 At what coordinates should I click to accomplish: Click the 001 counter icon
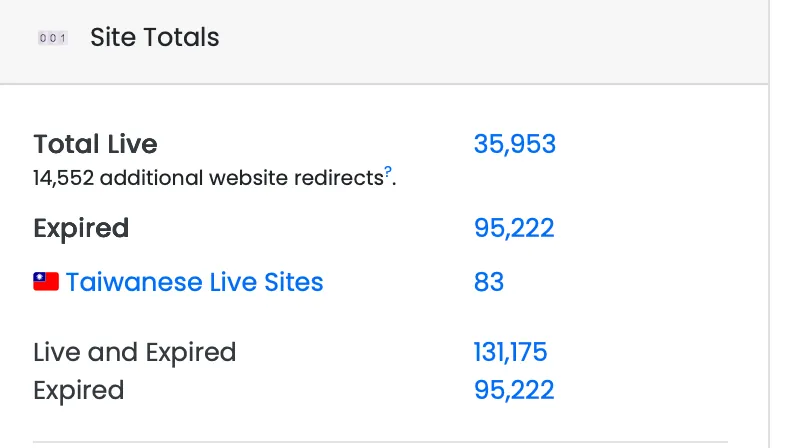(53, 38)
